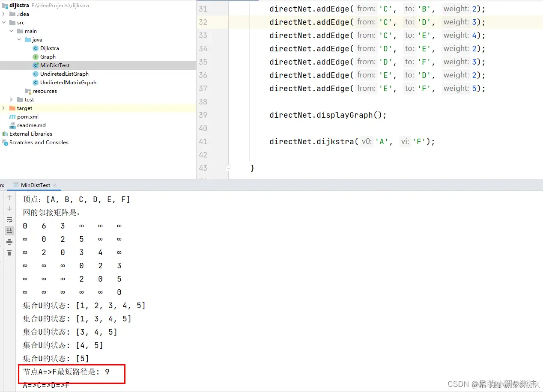Select the resources folder
Image resolution: width=543 pixels, height=392 pixels.
click(x=45, y=91)
